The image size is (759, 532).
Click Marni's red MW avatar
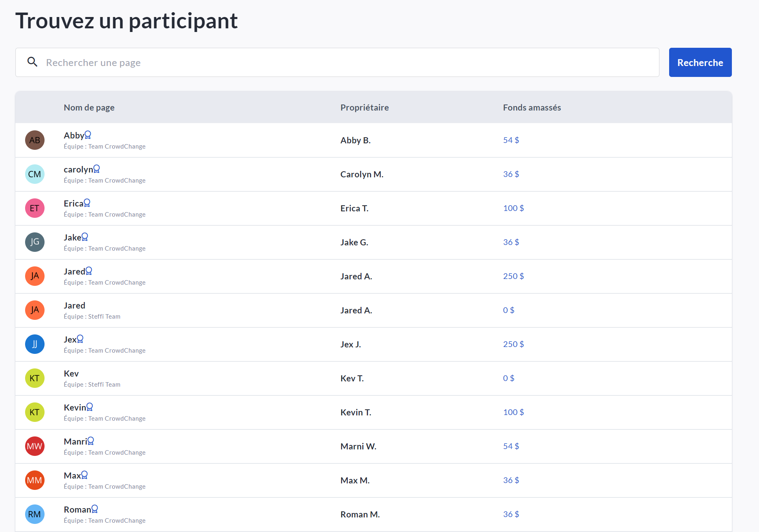point(35,446)
